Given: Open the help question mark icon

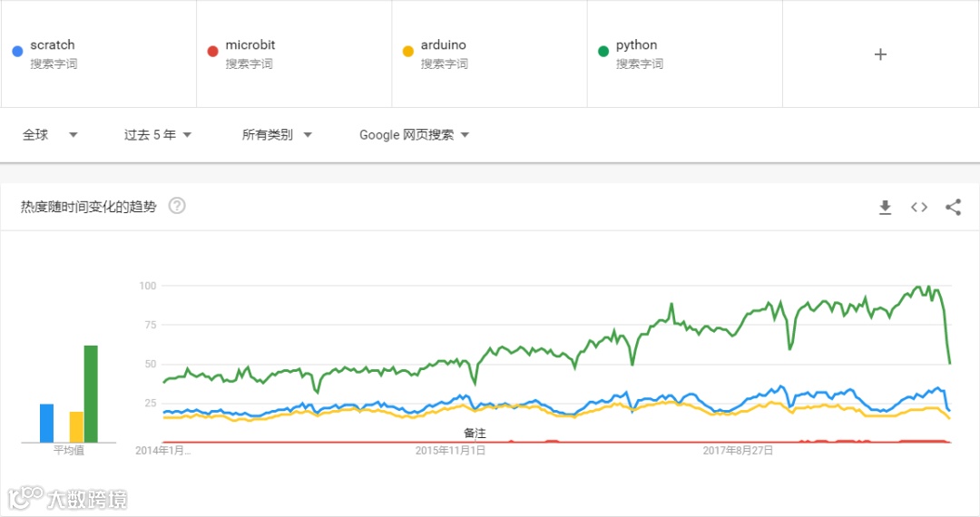Looking at the screenshot, I should (177, 206).
